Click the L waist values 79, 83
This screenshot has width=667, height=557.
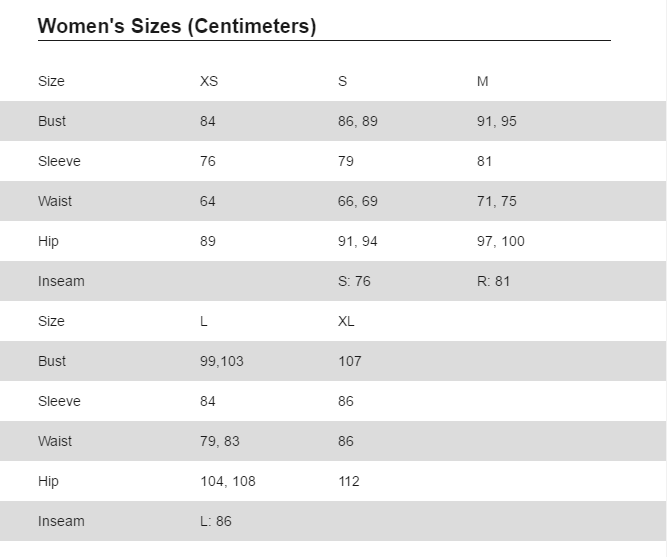pyautogui.click(x=220, y=441)
